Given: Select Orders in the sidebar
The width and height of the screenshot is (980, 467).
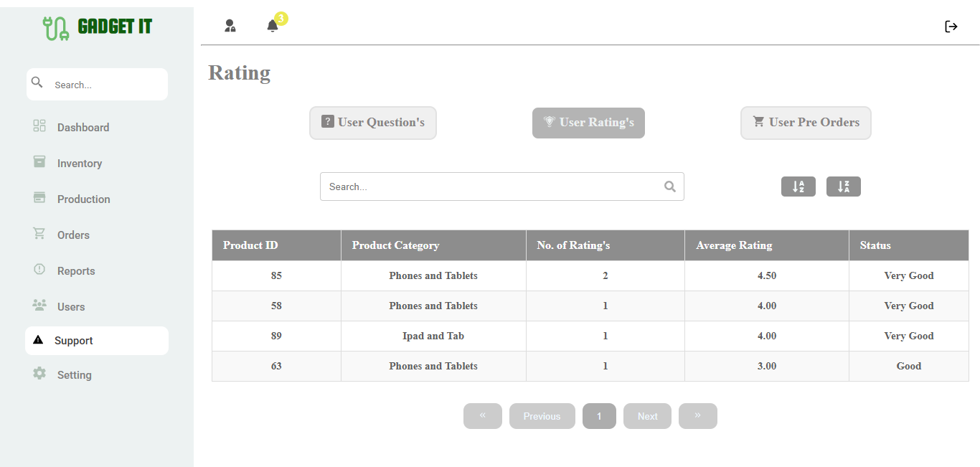Looking at the screenshot, I should pyautogui.click(x=73, y=235).
